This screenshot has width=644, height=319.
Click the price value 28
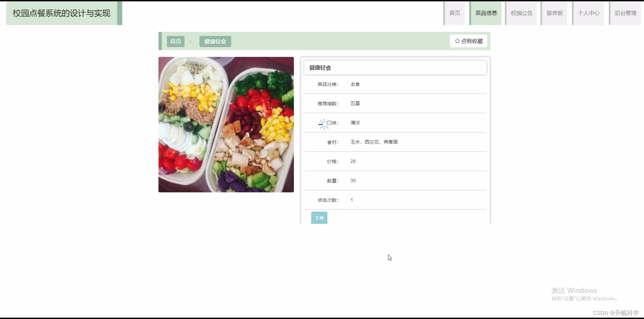(x=353, y=161)
